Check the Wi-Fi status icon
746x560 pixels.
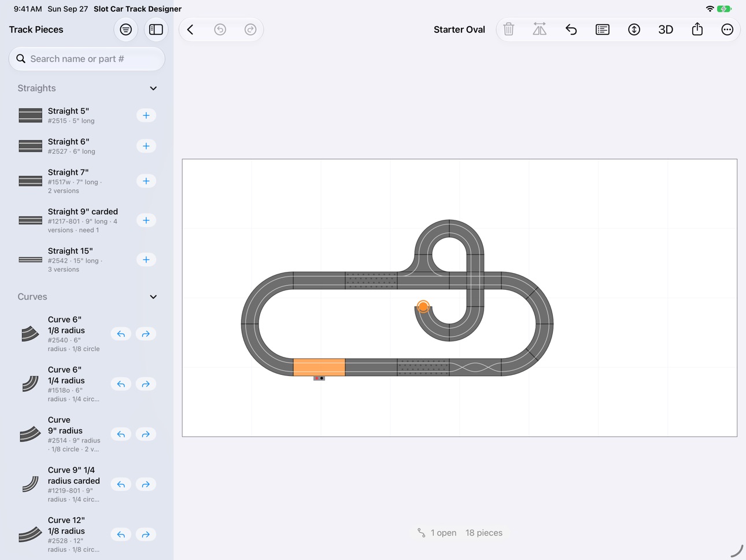[x=710, y=9]
